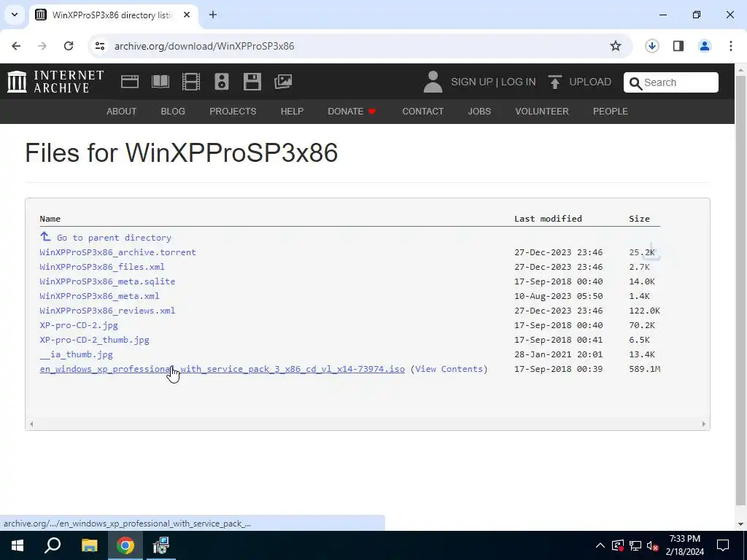Click the muted volume tray icon
747x560 pixels.
click(652, 545)
